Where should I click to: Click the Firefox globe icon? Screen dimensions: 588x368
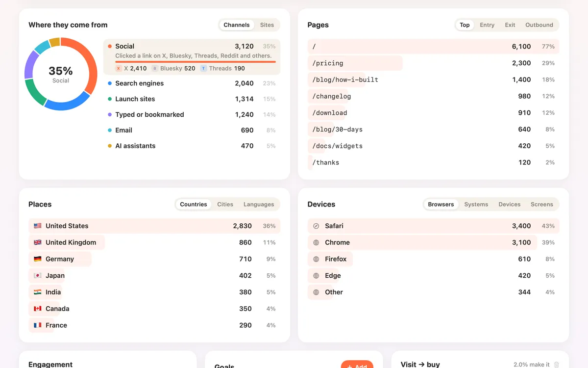tap(316, 259)
